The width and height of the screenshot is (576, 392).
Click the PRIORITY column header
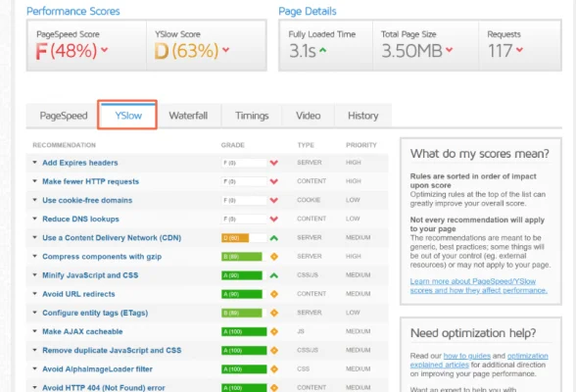[x=361, y=145]
